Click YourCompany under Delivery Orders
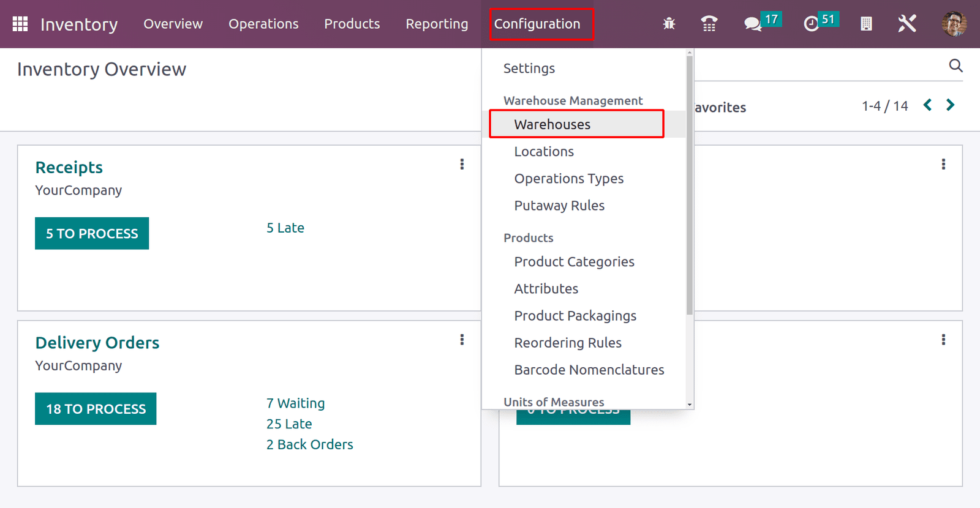Screen dimensions: 980x508 [78, 365]
